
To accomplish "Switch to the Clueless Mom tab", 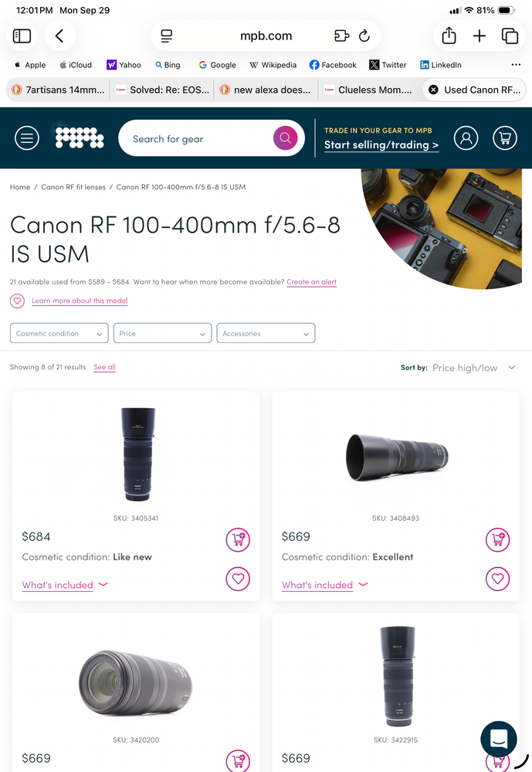I will pos(368,90).
